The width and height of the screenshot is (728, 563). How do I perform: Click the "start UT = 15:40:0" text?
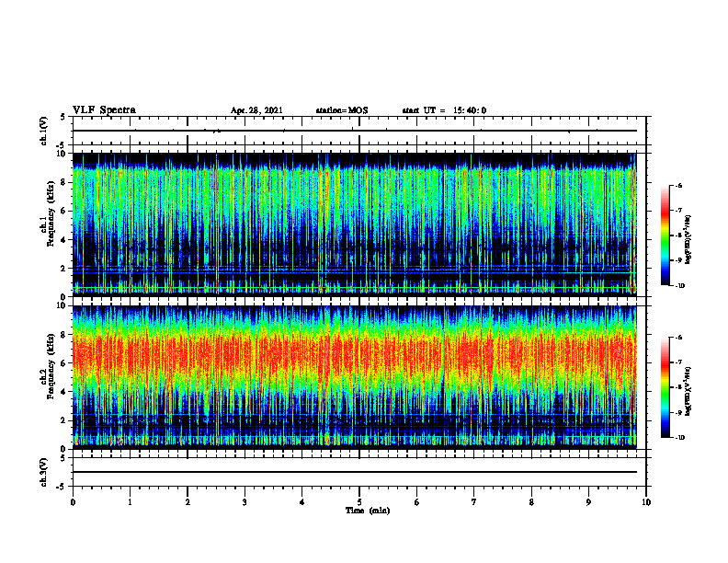point(444,110)
